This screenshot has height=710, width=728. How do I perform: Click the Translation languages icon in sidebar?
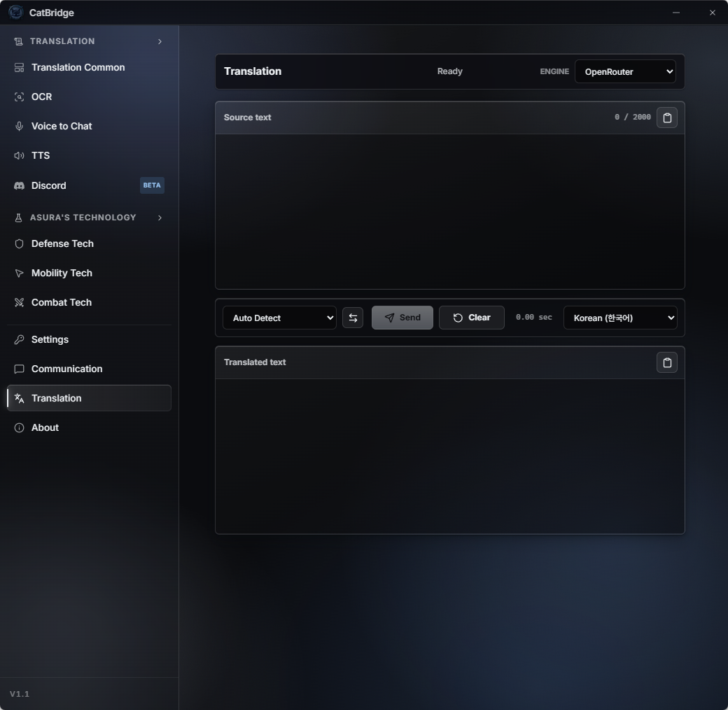19,398
